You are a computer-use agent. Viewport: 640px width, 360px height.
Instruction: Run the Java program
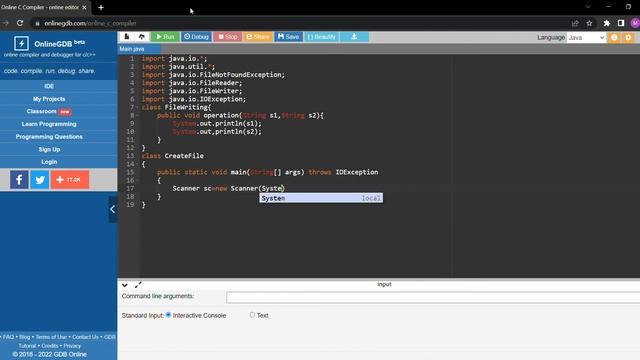[165, 37]
